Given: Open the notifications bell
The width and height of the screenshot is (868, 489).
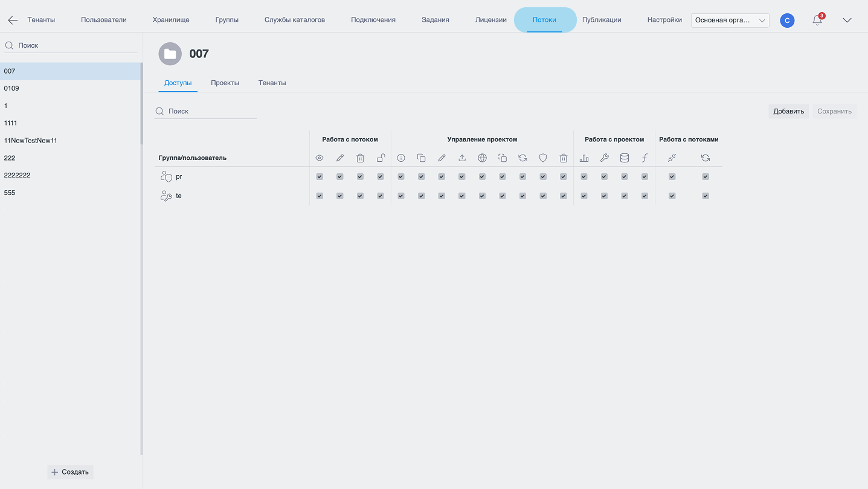Looking at the screenshot, I should [x=817, y=20].
